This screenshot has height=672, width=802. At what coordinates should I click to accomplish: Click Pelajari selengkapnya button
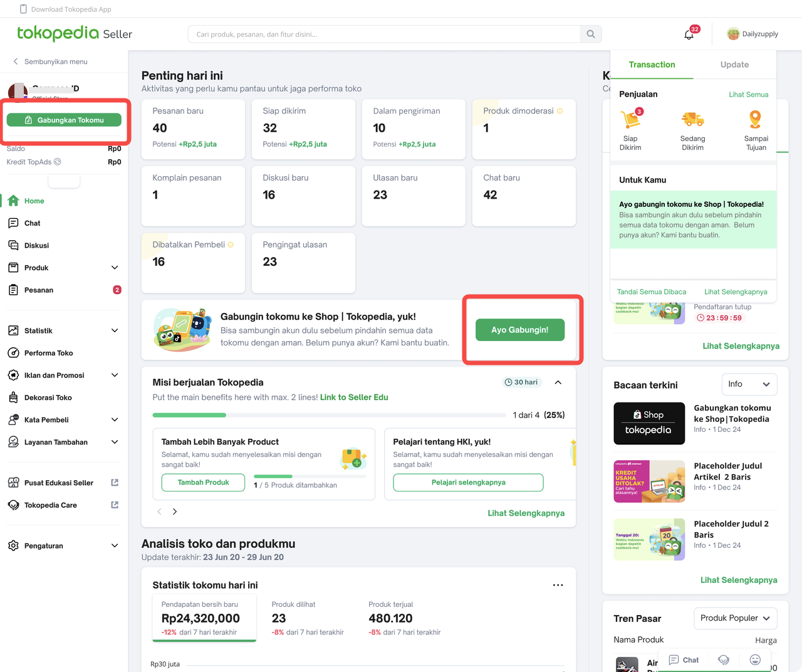coord(468,483)
